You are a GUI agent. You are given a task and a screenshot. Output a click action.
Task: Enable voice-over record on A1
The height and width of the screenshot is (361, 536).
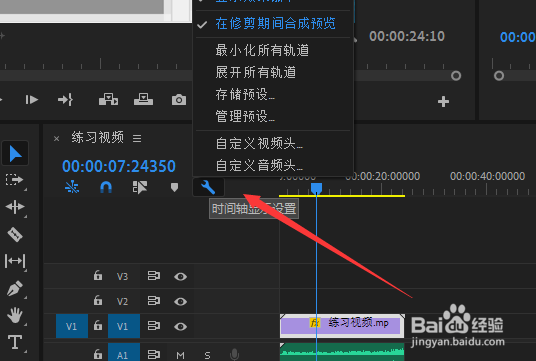coord(234,355)
